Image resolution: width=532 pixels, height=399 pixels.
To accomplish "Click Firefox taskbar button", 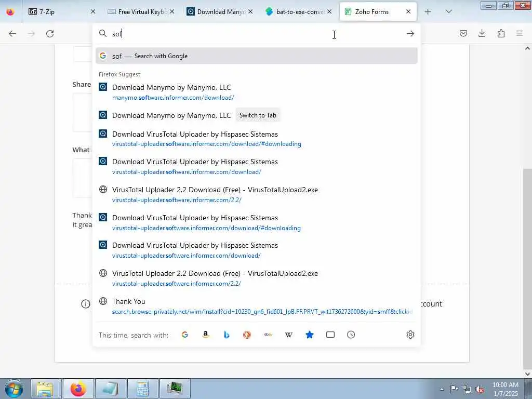I will 78,389.
